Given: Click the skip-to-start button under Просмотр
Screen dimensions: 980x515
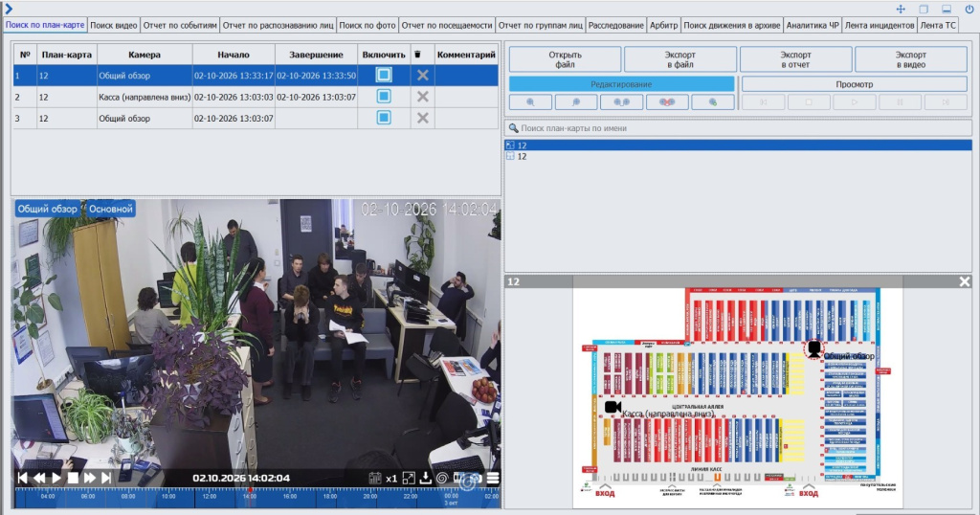Looking at the screenshot, I should [763, 101].
